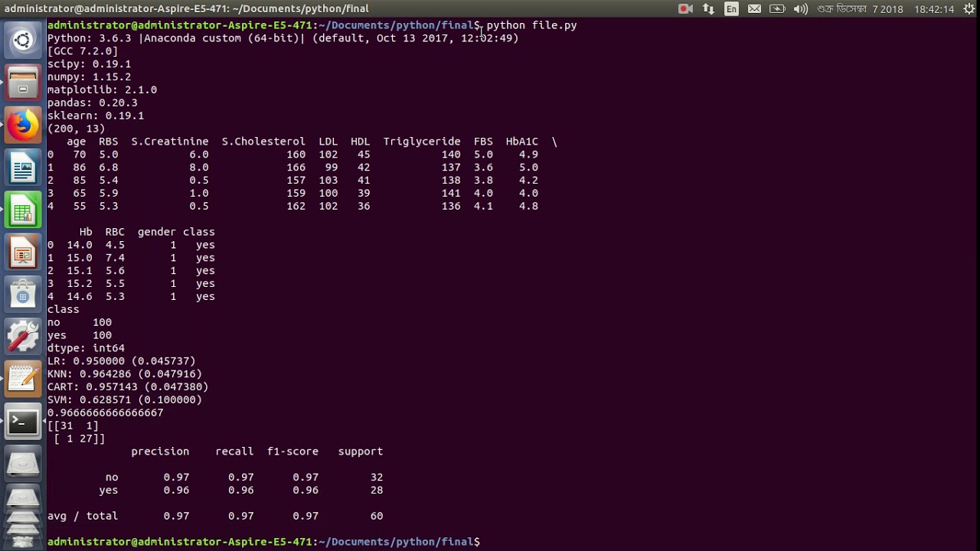Open the sound volume indicator
Image resolution: width=980 pixels, height=551 pixels.
801,9
